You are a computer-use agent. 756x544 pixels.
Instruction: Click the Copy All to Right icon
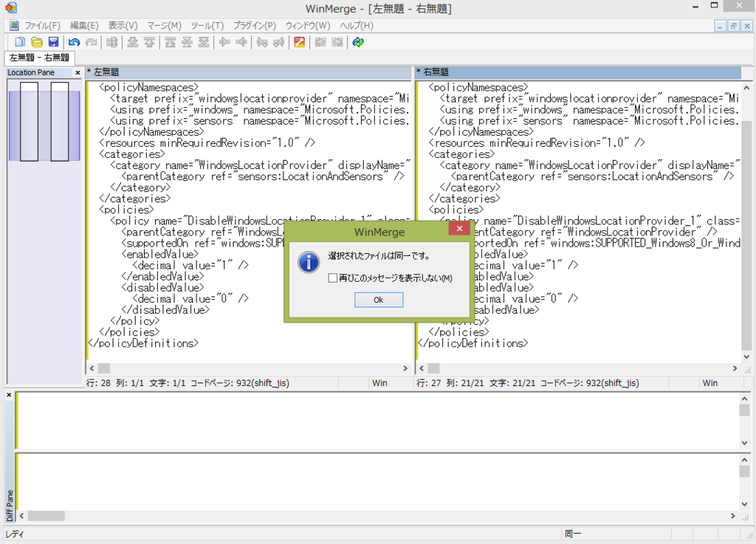(x=320, y=42)
